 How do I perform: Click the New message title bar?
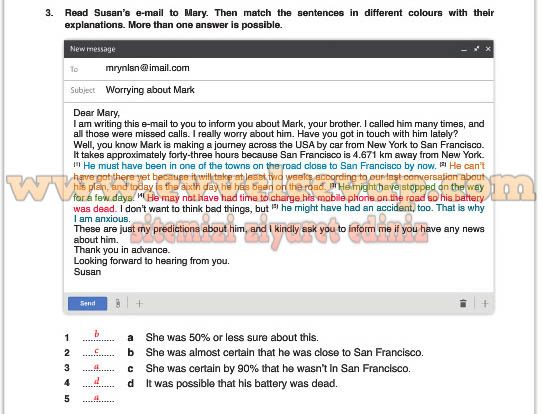coord(279,49)
